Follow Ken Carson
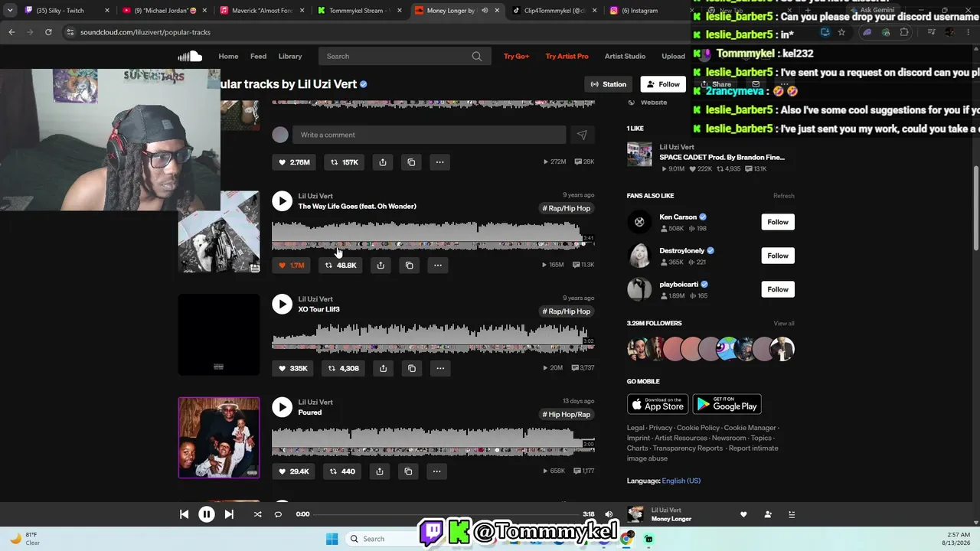Screen dimensions: 980x551 [x=778, y=222]
